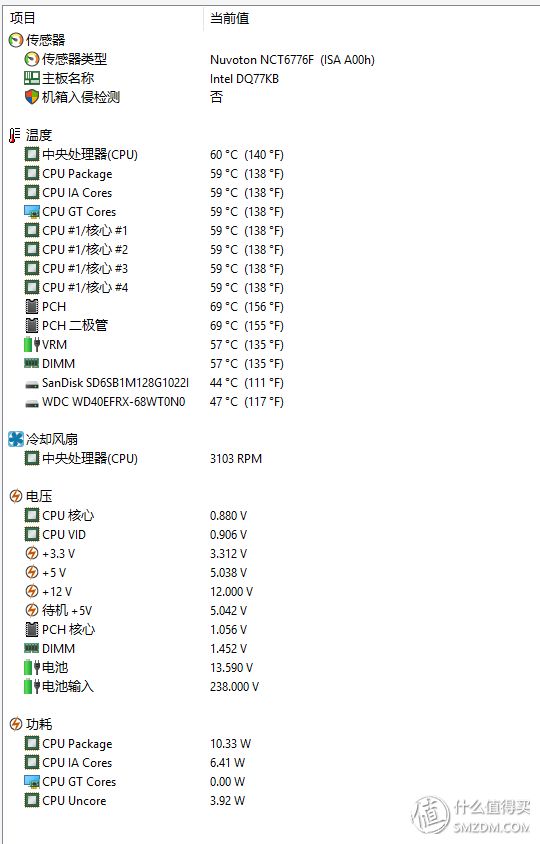
Task: Select the CPU VID label
Action: tap(64, 534)
